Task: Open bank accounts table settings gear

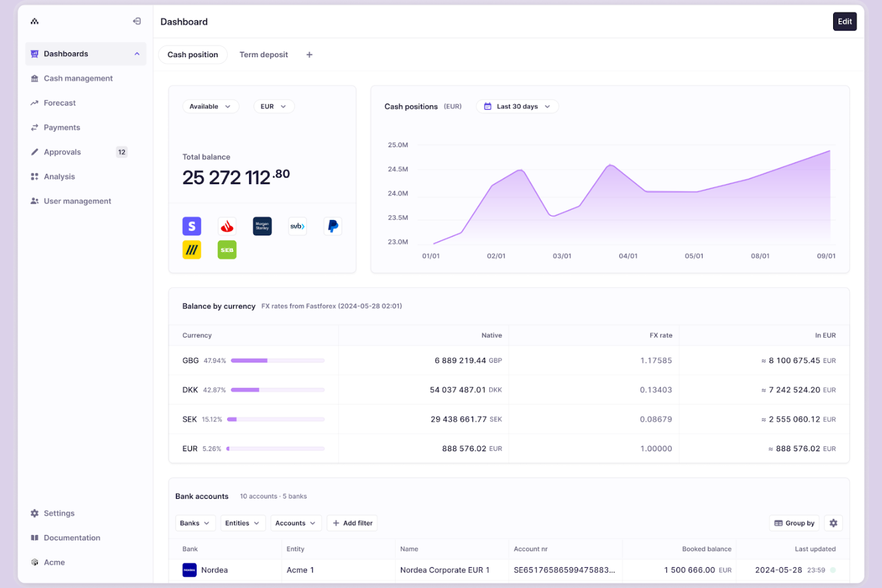Action: [833, 522]
